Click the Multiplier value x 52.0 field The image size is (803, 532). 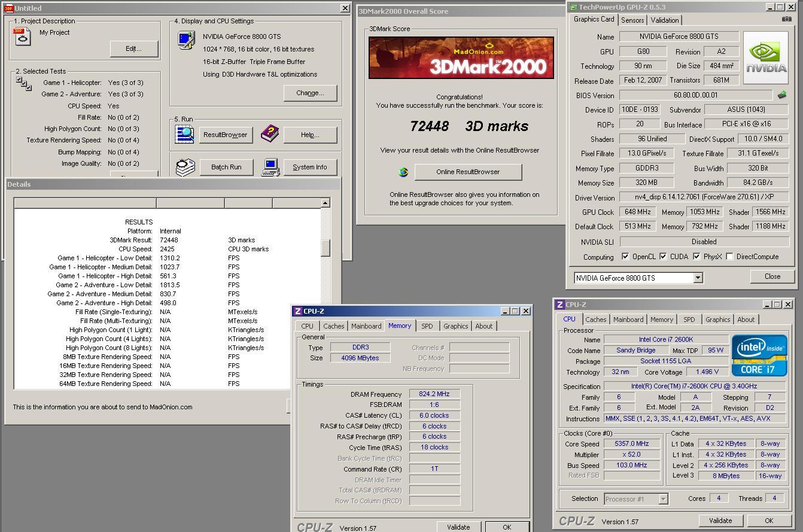(x=631, y=454)
